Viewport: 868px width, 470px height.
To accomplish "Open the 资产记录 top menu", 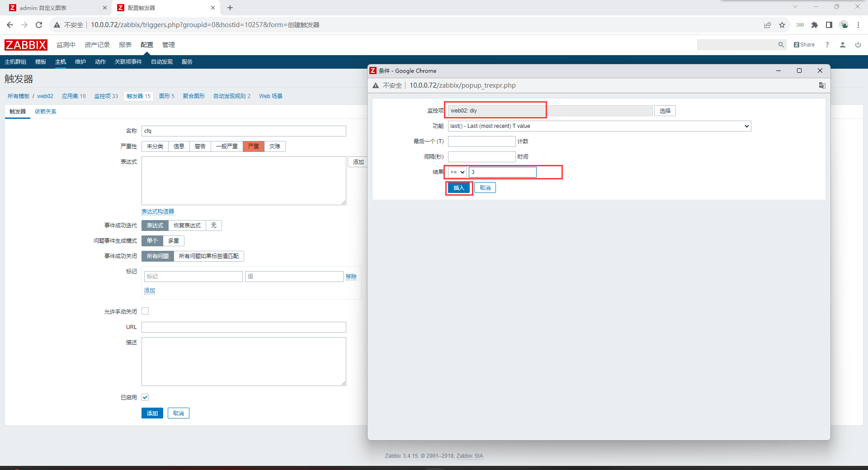I will coord(97,45).
